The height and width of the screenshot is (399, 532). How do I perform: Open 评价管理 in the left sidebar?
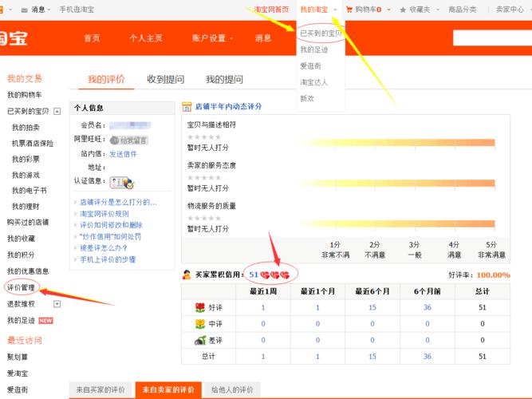point(21,288)
